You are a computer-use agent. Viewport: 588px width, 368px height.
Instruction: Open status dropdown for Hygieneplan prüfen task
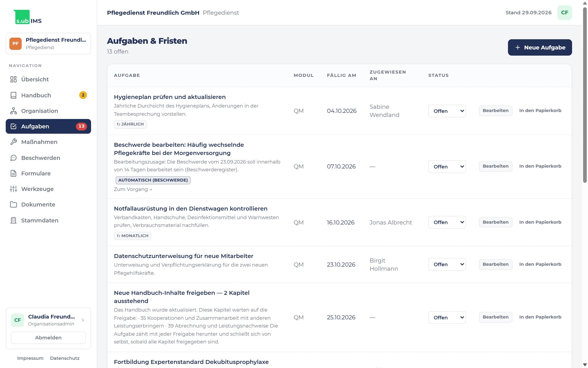click(x=447, y=111)
